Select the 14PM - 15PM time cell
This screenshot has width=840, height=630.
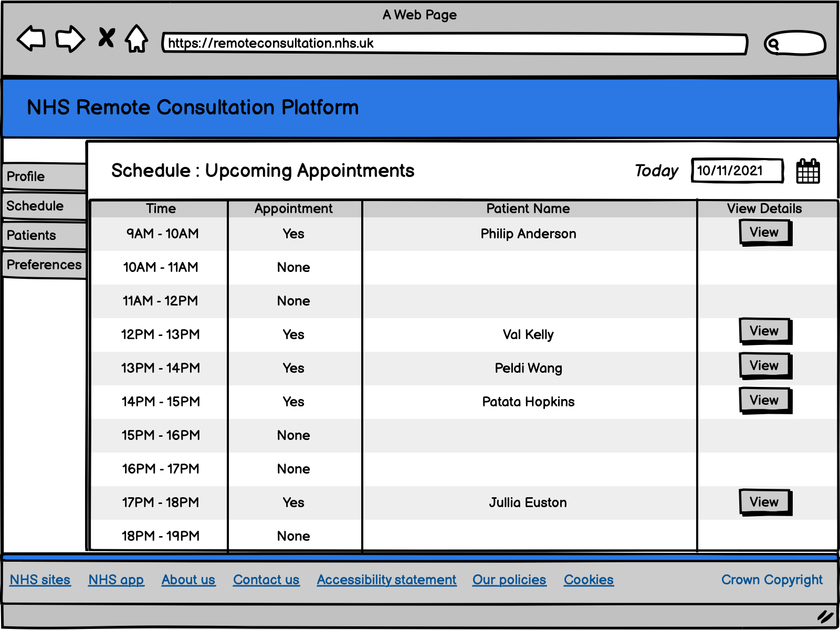(x=161, y=402)
